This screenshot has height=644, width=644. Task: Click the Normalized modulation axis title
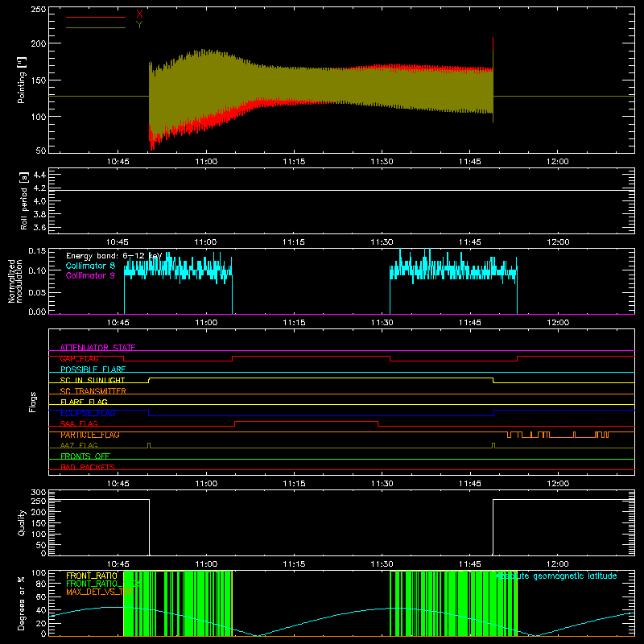click(x=15, y=281)
